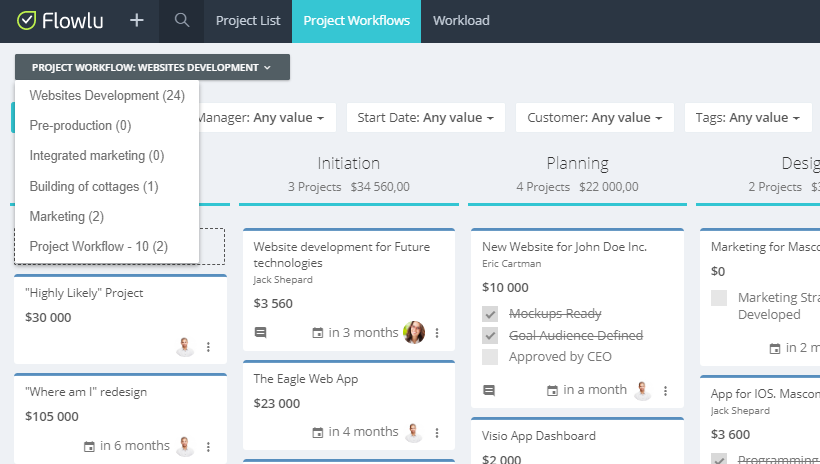Image resolution: width=820 pixels, height=464 pixels.
Task: Choose Integrated marketing (0) workflow
Action: [x=107, y=156]
